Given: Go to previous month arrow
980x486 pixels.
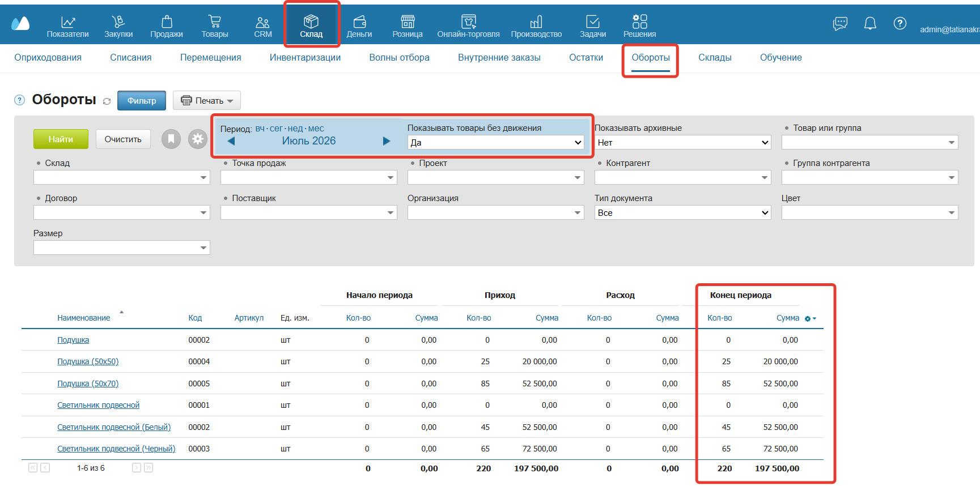Looking at the screenshot, I should (231, 141).
